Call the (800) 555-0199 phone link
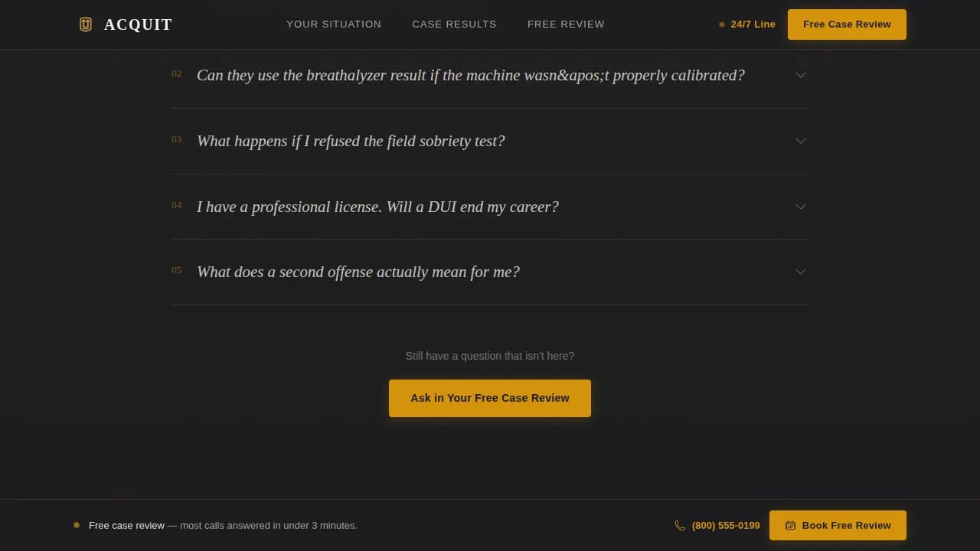Image resolution: width=980 pixels, height=551 pixels. (725, 525)
